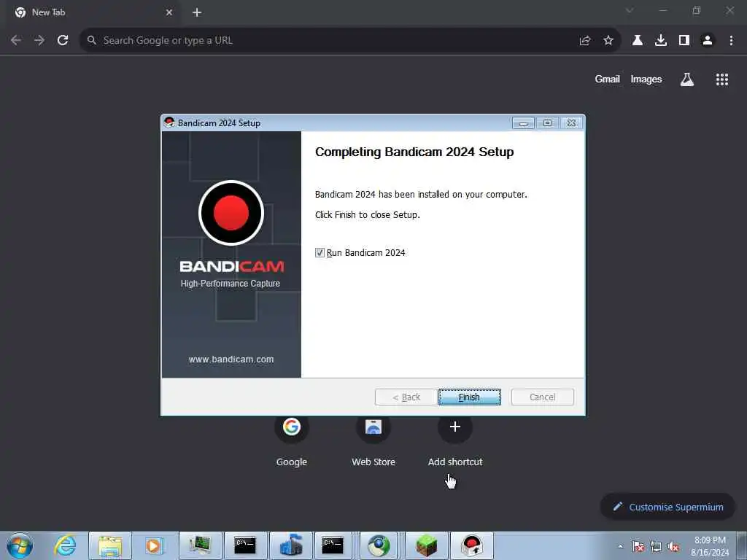Open the tab search chevron

(x=630, y=10)
